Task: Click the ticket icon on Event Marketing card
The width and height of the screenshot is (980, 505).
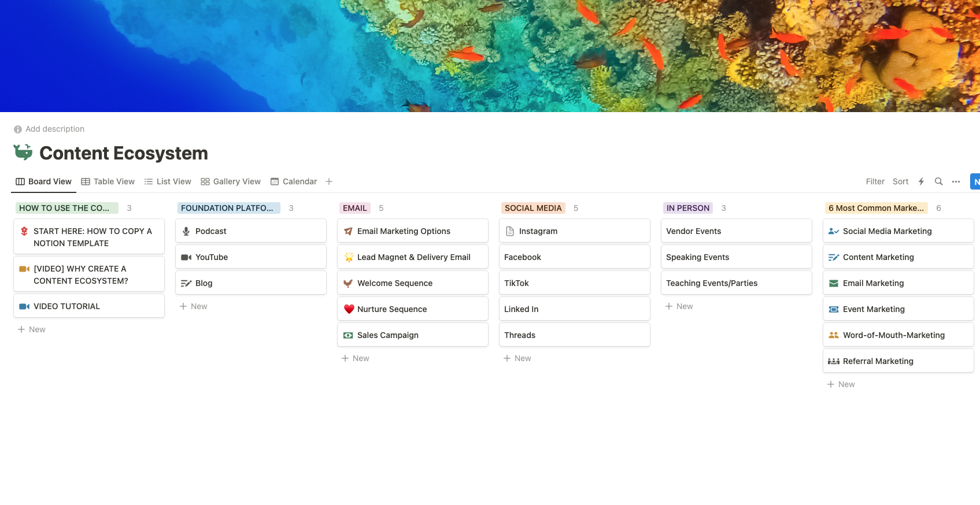Action: [834, 309]
